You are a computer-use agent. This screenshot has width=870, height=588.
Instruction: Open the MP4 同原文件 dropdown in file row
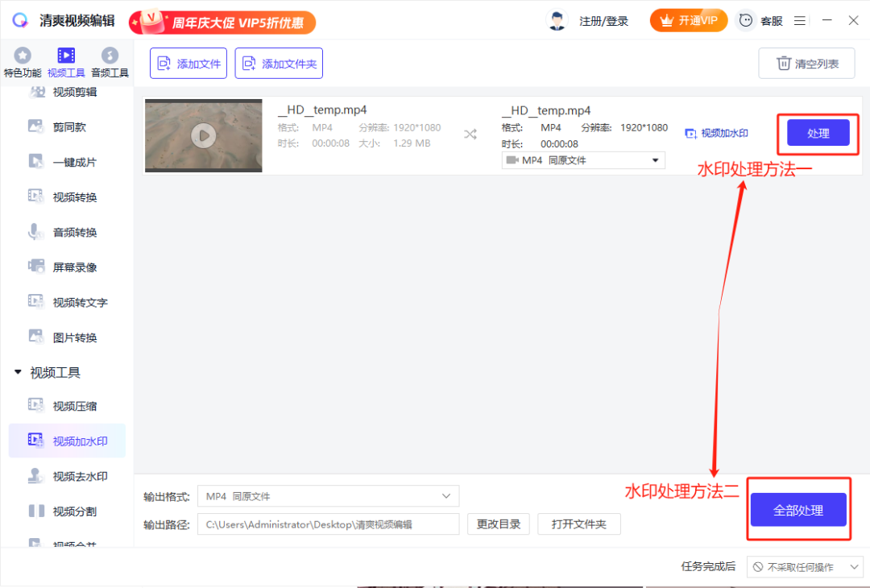coord(582,159)
